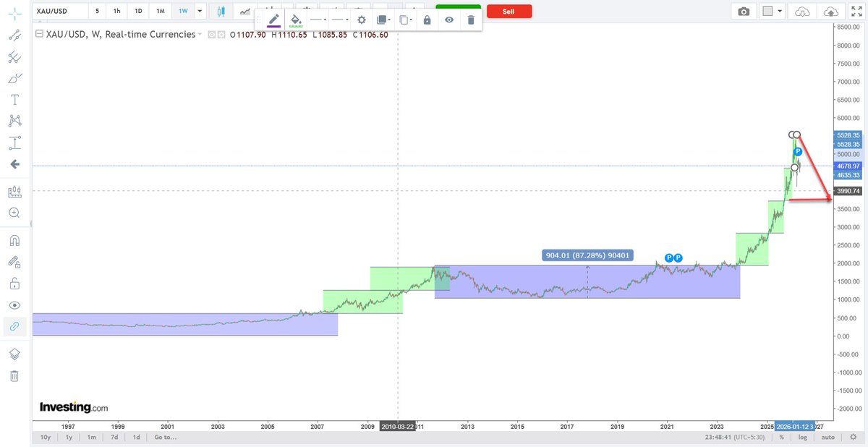Image resolution: width=868 pixels, height=447 pixels.
Task: Click the 904.01 (87.28%) measurement label
Action: click(587, 255)
